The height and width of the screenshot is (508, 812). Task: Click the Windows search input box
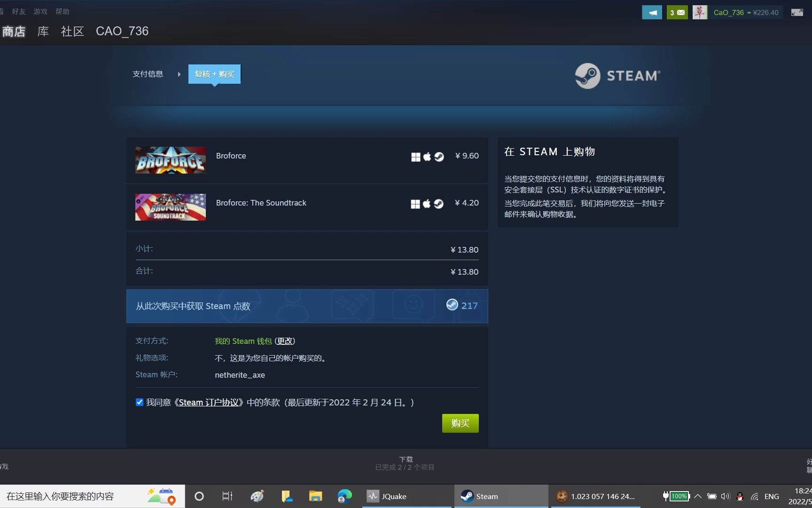pyautogui.click(x=93, y=496)
